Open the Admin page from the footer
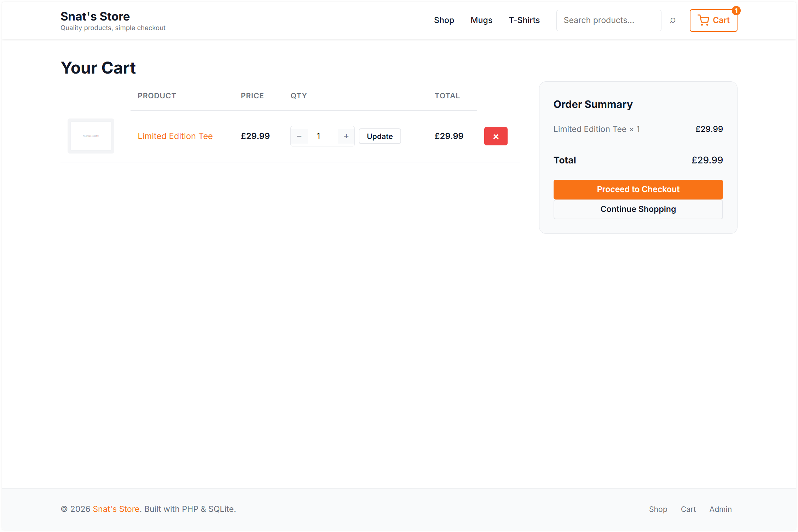 click(x=721, y=509)
